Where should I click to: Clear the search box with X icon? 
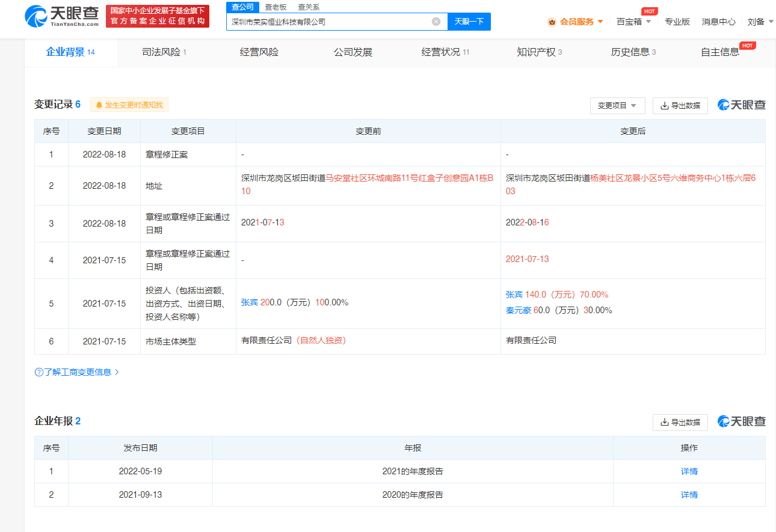tap(436, 22)
